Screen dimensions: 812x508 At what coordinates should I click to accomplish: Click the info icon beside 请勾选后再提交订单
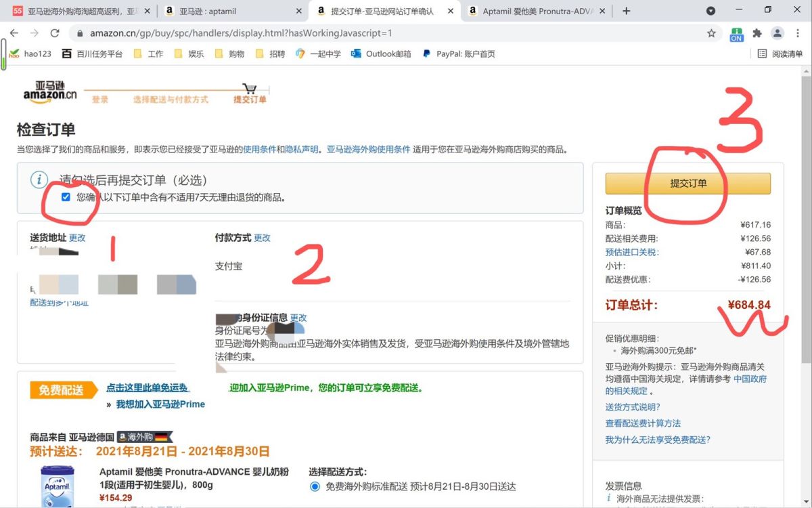click(39, 180)
